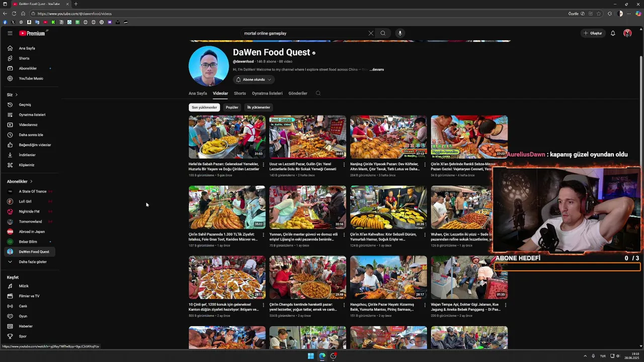Switch to the Oynatma listeleri tab

[x=267, y=93]
